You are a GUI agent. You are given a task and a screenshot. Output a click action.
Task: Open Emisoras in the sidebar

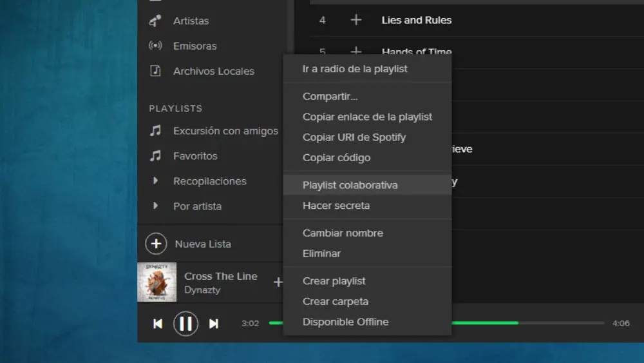[x=194, y=46]
